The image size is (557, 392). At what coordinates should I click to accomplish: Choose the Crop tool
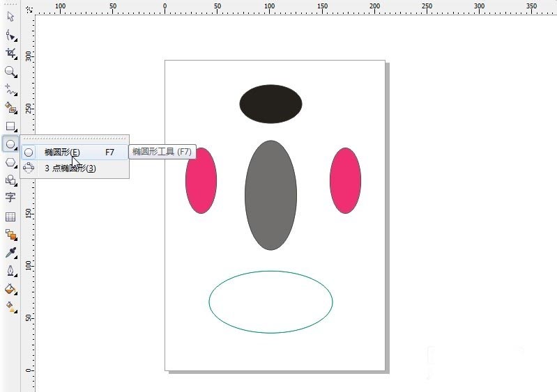coord(10,53)
